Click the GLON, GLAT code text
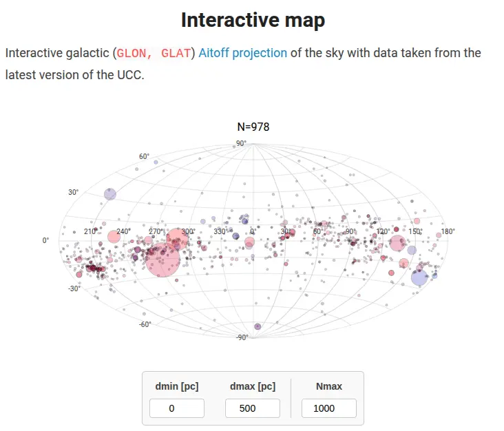 [x=154, y=53]
